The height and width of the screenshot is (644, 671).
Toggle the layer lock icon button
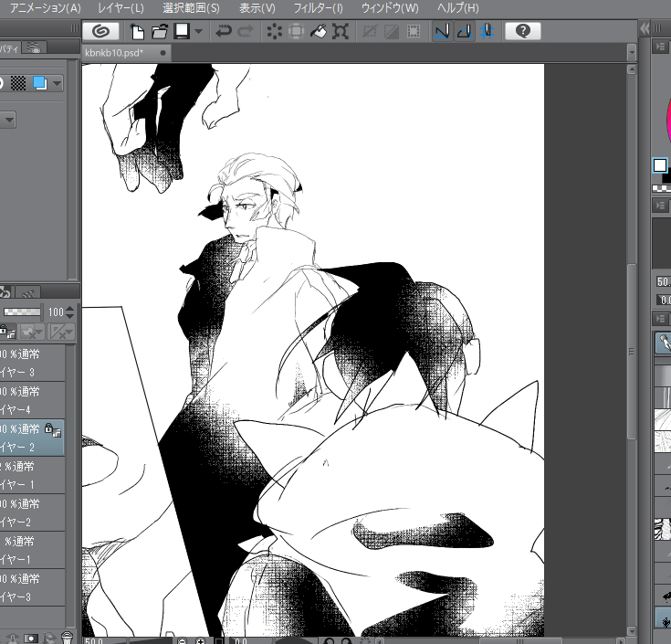[7, 332]
